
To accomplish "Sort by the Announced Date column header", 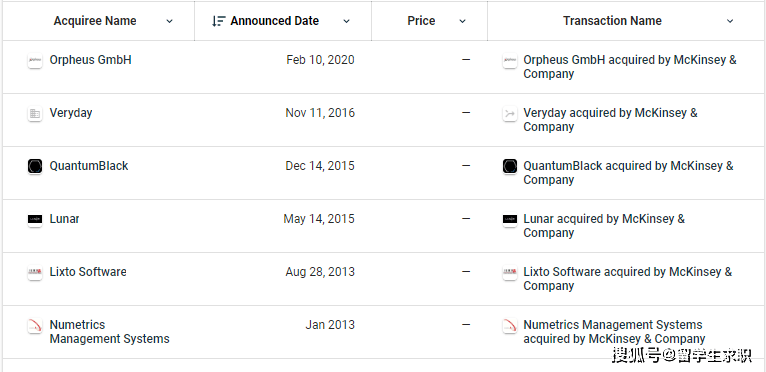I will click(x=275, y=21).
